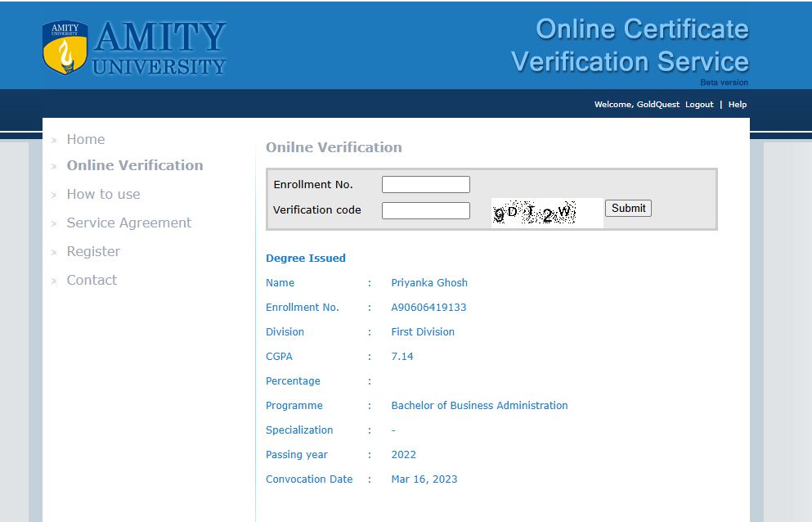The height and width of the screenshot is (522, 812).
Task: Click the First Division value
Action: (x=423, y=332)
